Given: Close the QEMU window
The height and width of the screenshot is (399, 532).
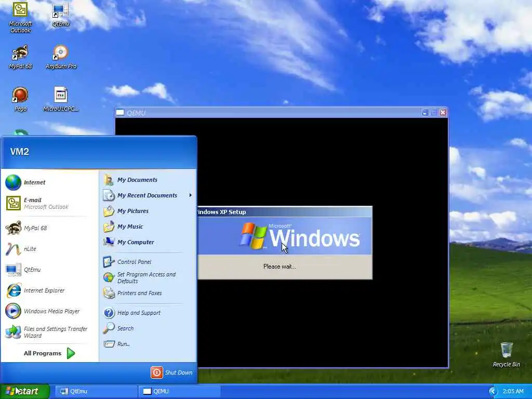Looking at the screenshot, I should (x=443, y=112).
